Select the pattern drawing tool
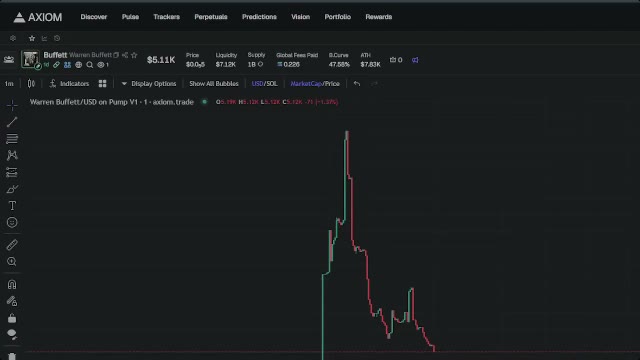 tap(12, 155)
